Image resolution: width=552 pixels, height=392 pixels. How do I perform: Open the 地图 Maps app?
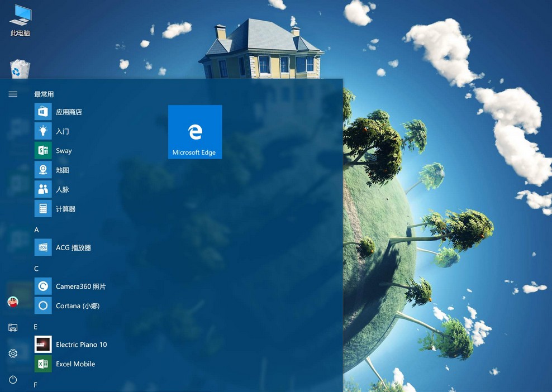(x=43, y=170)
